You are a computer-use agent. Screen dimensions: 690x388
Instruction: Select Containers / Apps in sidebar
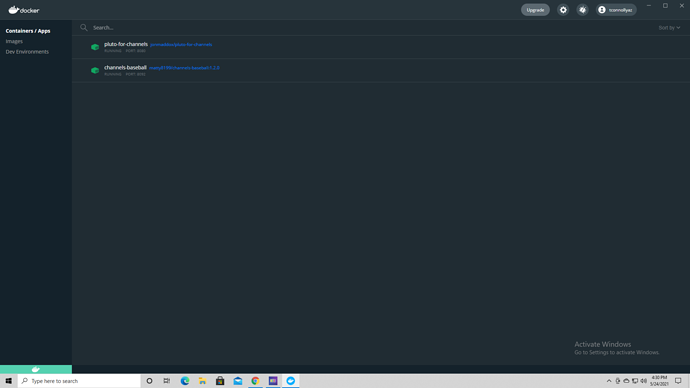(x=28, y=31)
